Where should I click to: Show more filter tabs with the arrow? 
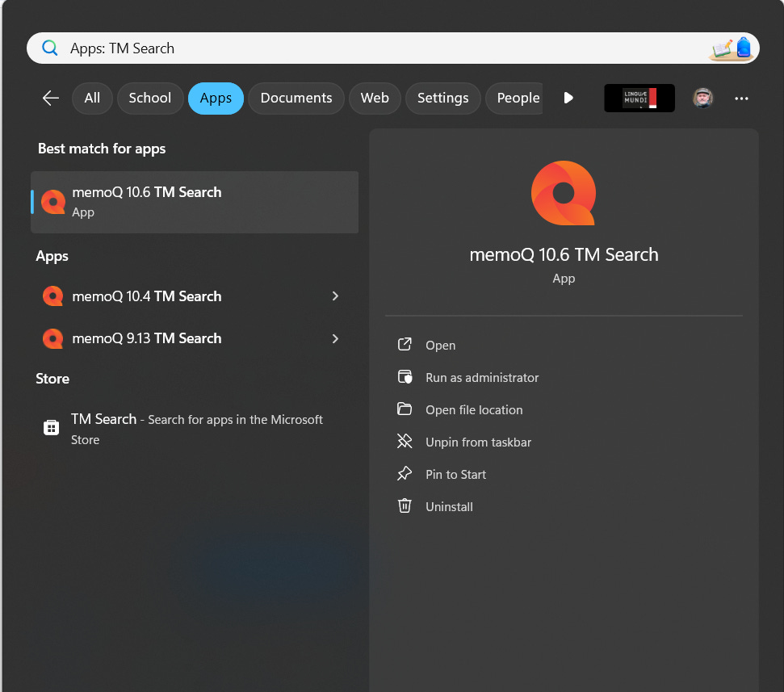click(x=568, y=98)
